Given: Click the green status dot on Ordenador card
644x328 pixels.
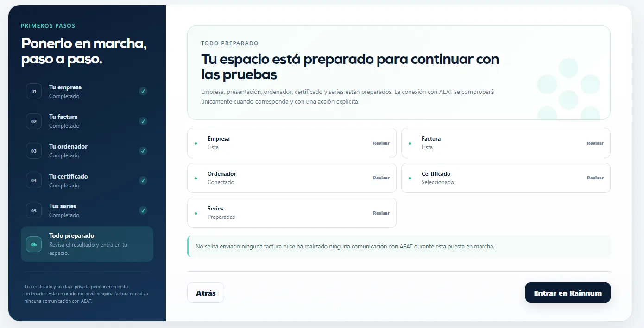Looking at the screenshot, I should pyautogui.click(x=196, y=178).
